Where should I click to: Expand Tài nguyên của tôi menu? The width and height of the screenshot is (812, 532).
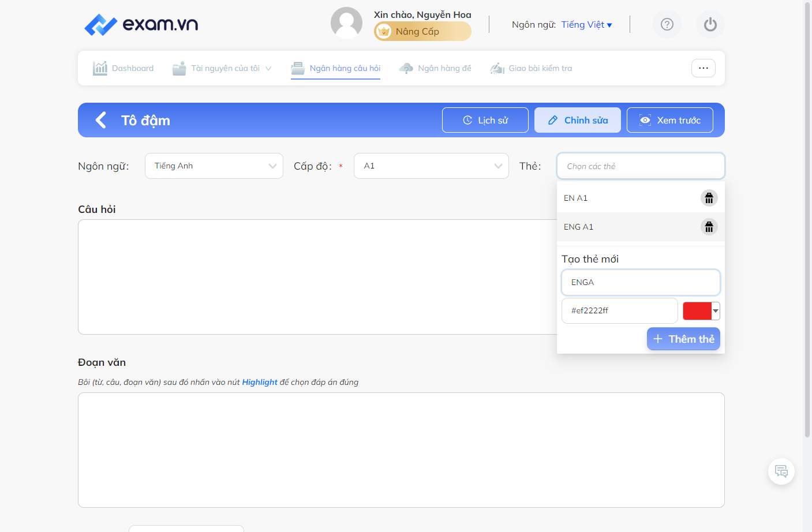[x=222, y=68]
